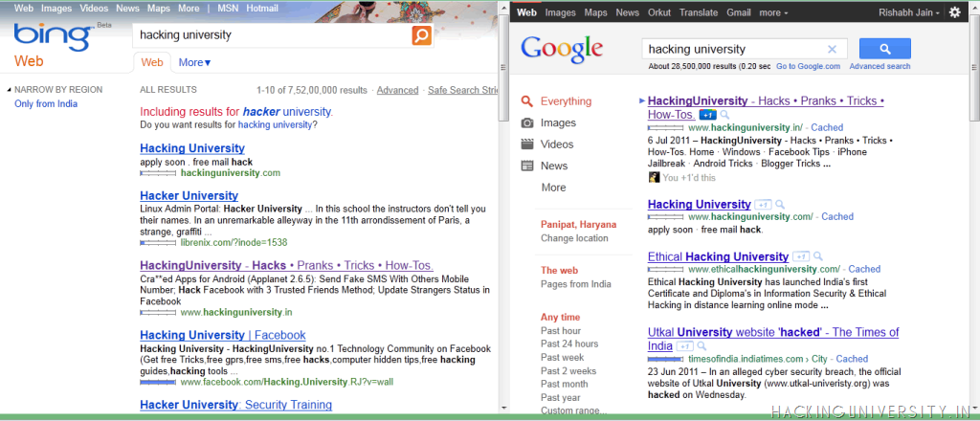
Task: Click inside Bing search input field
Action: click(272, 35)
